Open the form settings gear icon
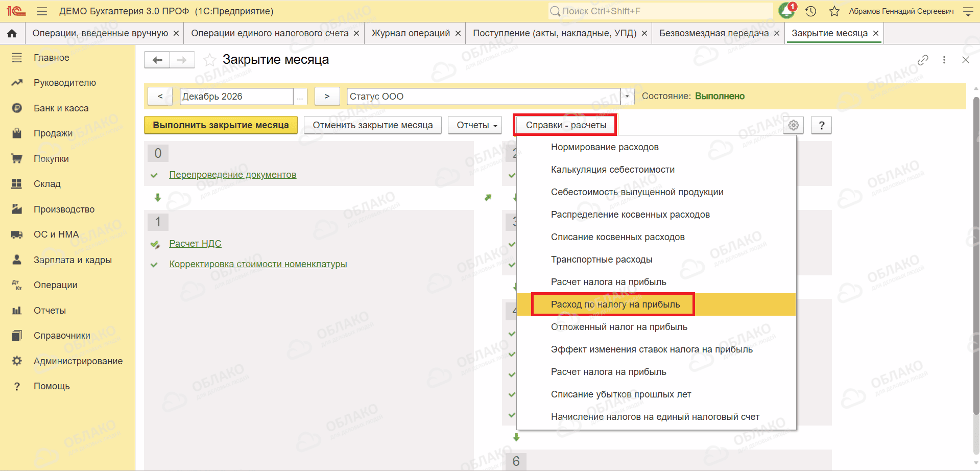The image size is (980, 471). (x=793, y=125)
